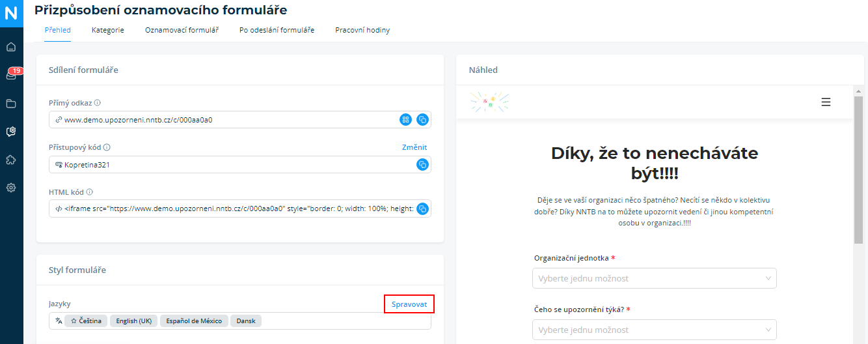Open the folder icon in sidebar
The image size is (868, 344).
[11, 104]
